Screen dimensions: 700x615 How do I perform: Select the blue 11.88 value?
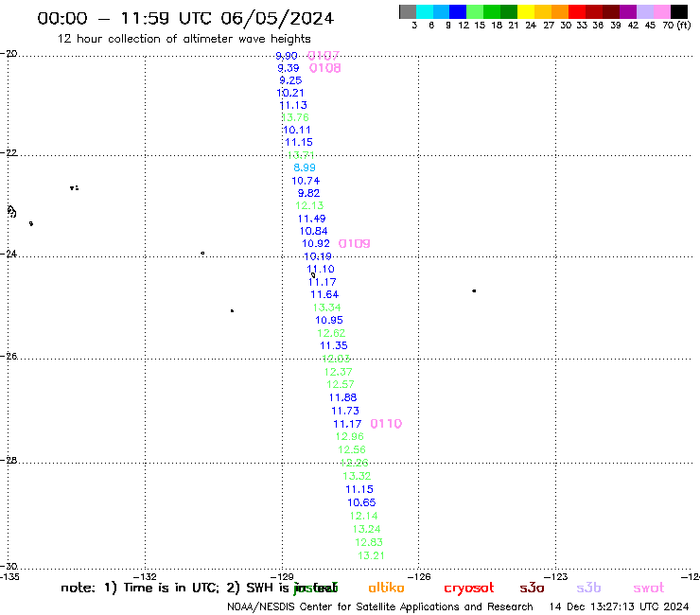(x=342, y=397)
